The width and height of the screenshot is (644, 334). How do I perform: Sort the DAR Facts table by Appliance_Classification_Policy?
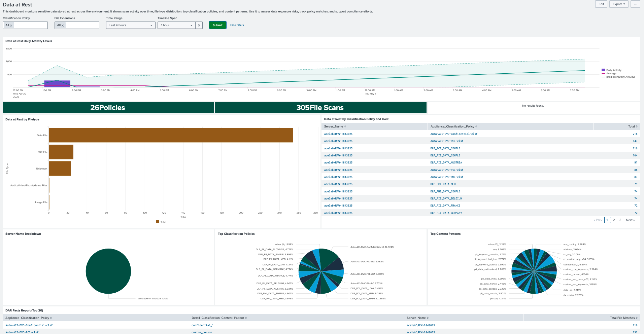tap(29, 318)
